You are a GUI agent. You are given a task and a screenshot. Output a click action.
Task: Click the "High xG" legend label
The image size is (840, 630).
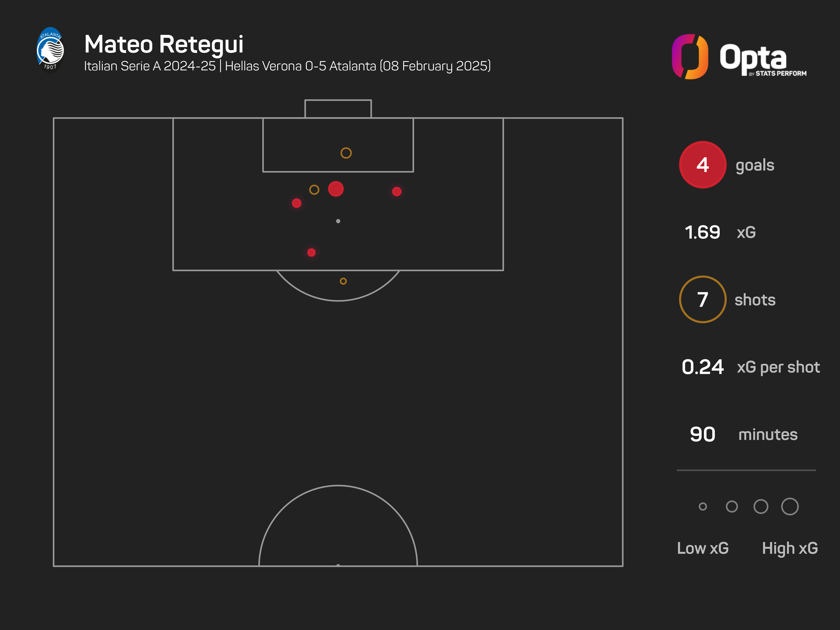(790, 548)
